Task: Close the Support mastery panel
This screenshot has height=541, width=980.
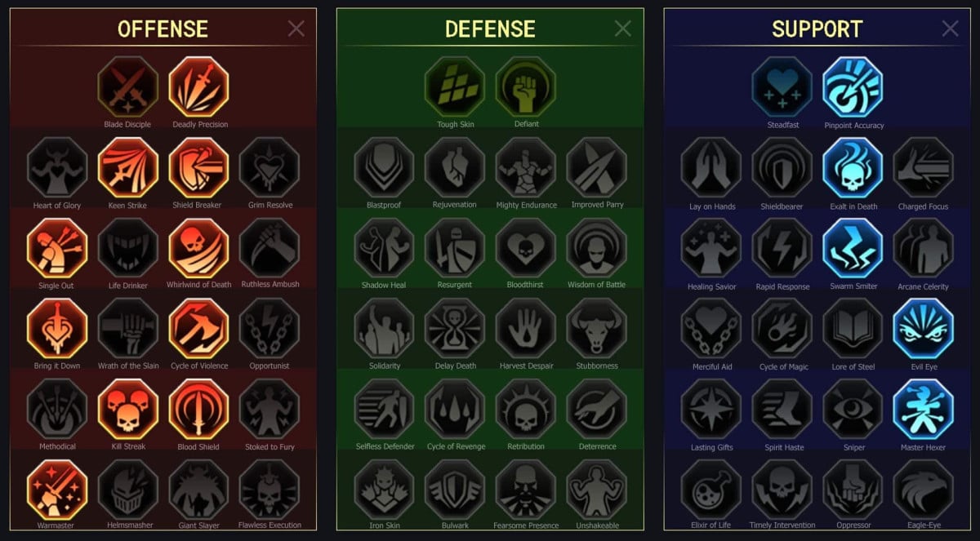Action: click(x=951, y=29)
